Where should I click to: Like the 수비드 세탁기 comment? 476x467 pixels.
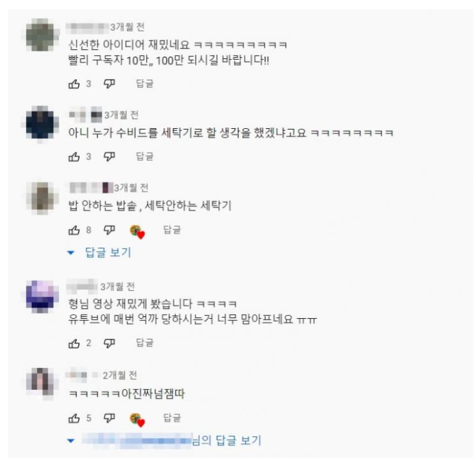74,157
